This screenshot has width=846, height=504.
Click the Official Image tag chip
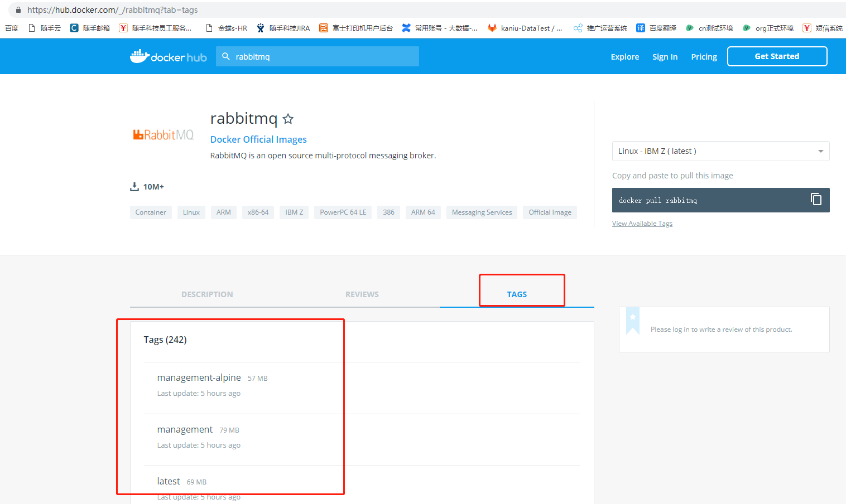[550, 212]
